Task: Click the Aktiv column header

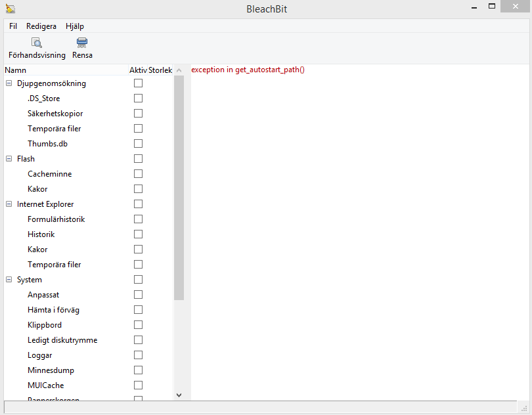Action: (x=138, y=70)
